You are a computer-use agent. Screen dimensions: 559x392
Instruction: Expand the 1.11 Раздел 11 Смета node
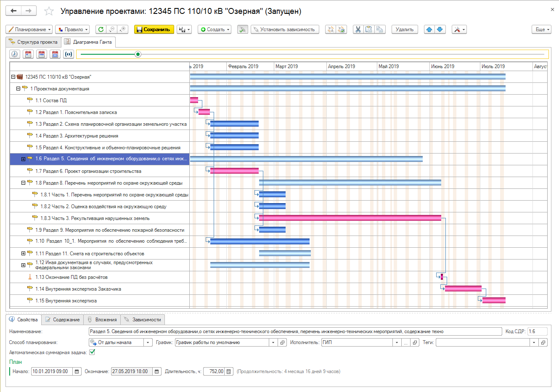(x=24, y=254)
